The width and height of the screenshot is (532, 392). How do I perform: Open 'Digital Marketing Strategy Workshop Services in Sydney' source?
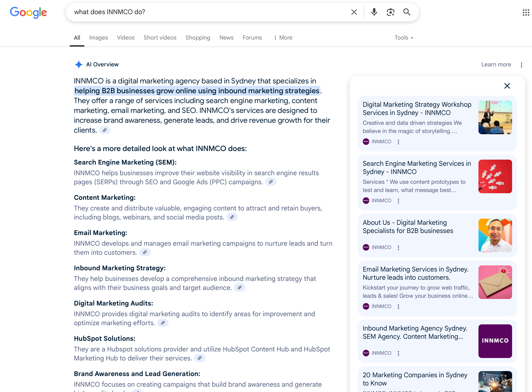pos(417,109)
